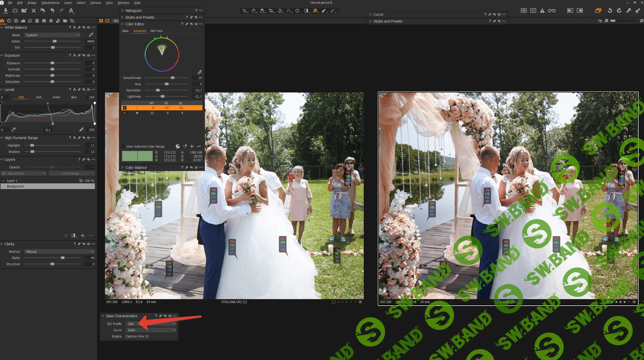Click the proofing glasses icon
644x360 pixels.
tap(551, 11)
